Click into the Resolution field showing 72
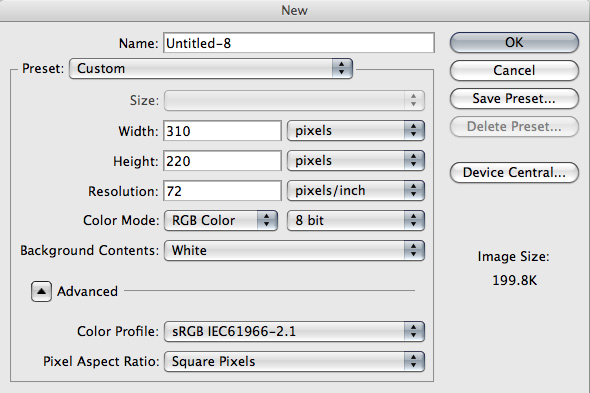The height and width of the screenshot is (393, 590). (x=222, y=191)
